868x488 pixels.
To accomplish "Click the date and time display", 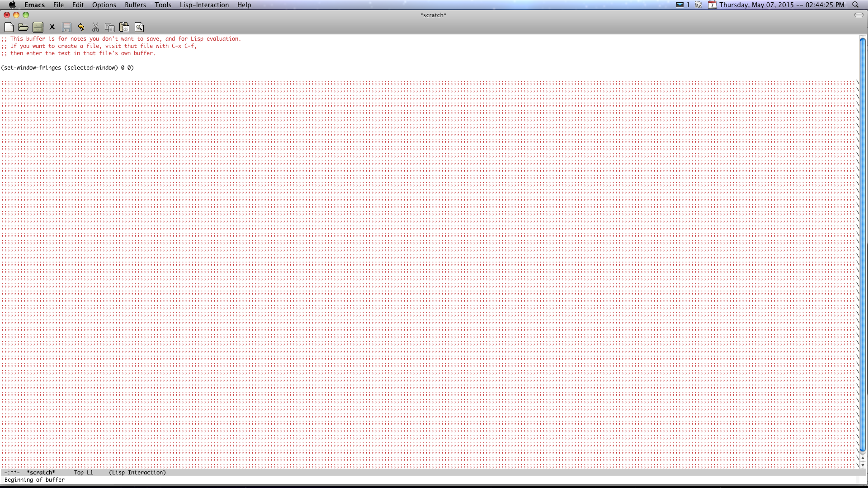I will point(782,5).
